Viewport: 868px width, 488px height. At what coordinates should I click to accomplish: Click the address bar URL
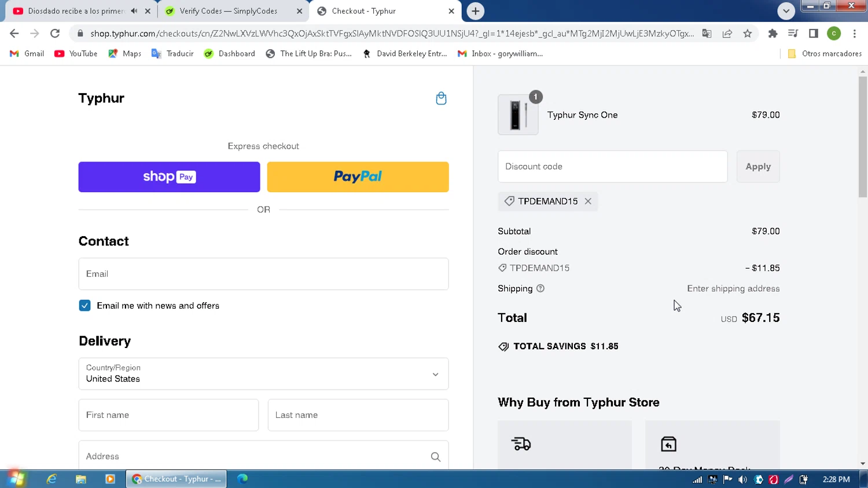click(x=392, y=34)
